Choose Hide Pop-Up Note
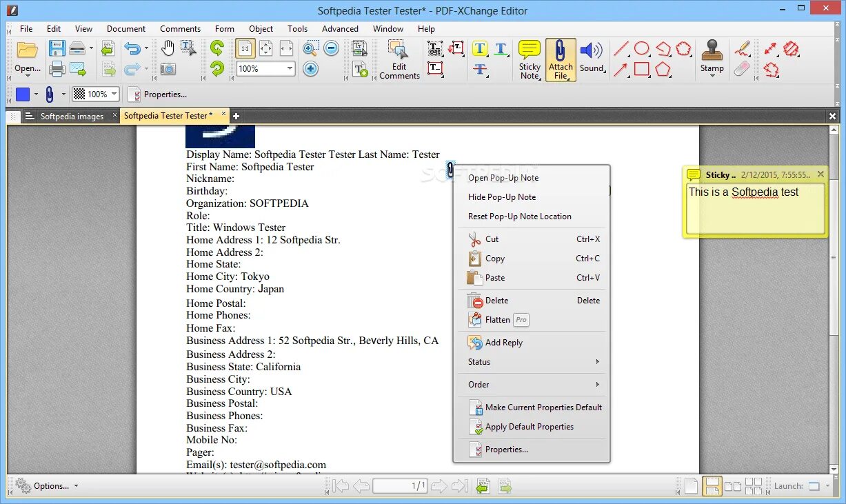 (531, 197)
